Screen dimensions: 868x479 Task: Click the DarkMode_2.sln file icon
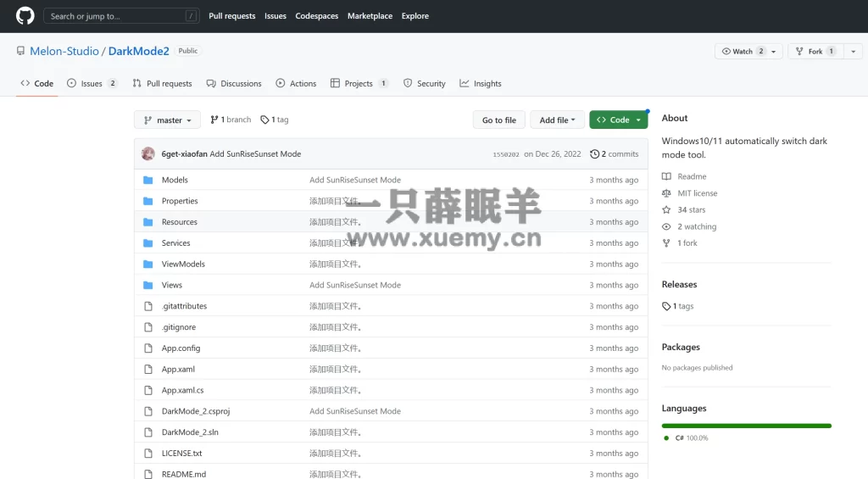pyautogui.click(x=147, y=432)
